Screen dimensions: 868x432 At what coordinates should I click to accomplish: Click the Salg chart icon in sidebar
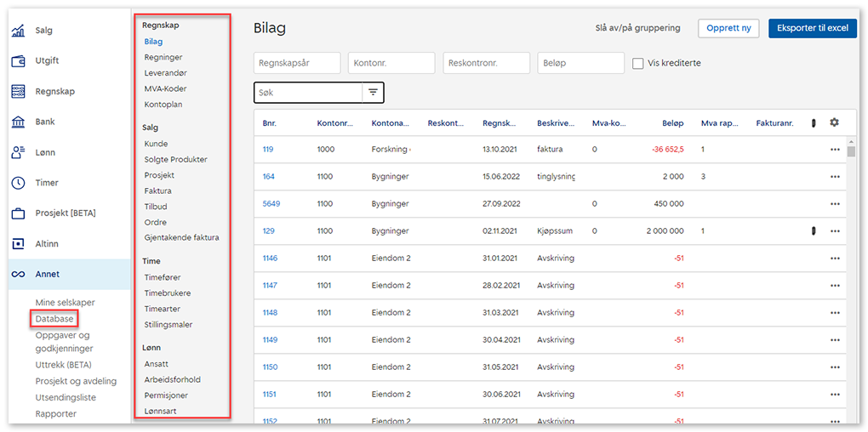coord(18,31)
